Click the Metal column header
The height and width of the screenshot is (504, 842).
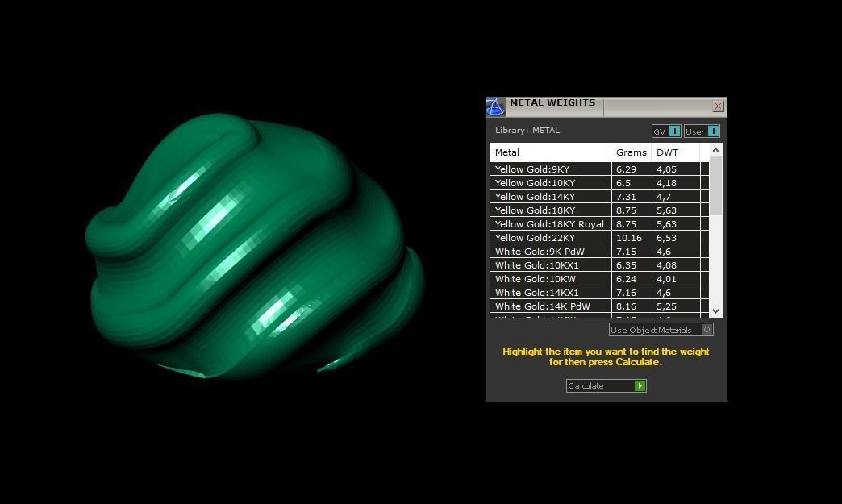pos(550,152)
